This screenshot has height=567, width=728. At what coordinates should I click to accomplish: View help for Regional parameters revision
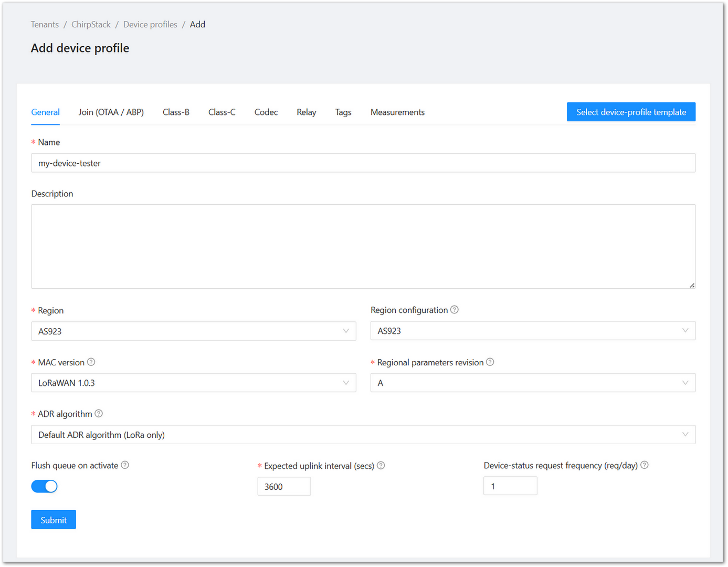point(490,362)
